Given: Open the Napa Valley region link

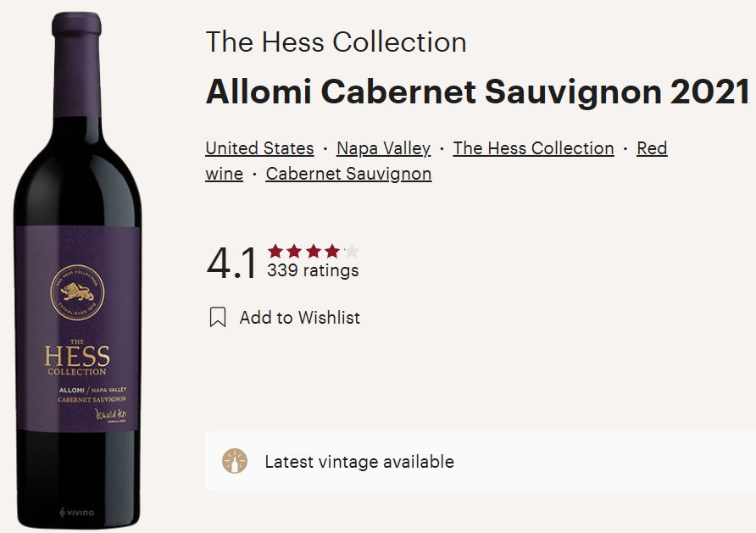Looking at the screenshot, I should coord(383,148).
